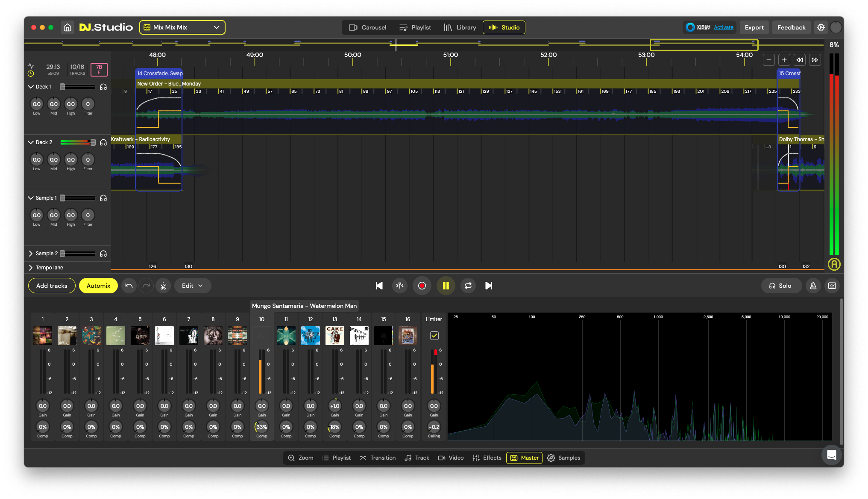Click the Deck 1 Filter knob
Viewport: 868px width, 499px height.
point(88,104)
